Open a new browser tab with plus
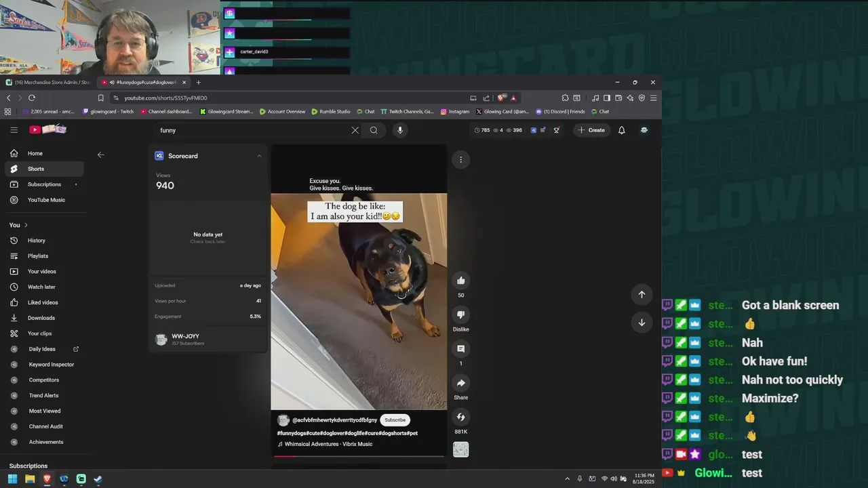 click(198, 82)
